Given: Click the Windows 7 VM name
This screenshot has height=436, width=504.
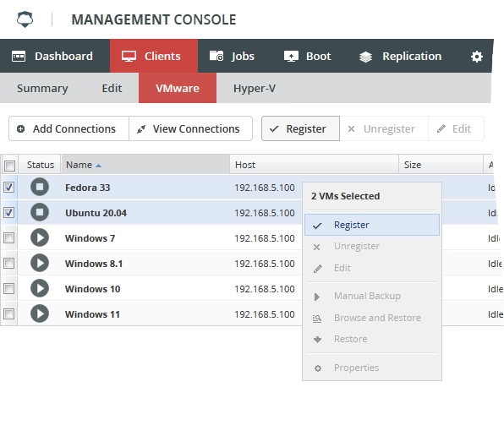Looking at the screenshot, I should tap(90, 238).
